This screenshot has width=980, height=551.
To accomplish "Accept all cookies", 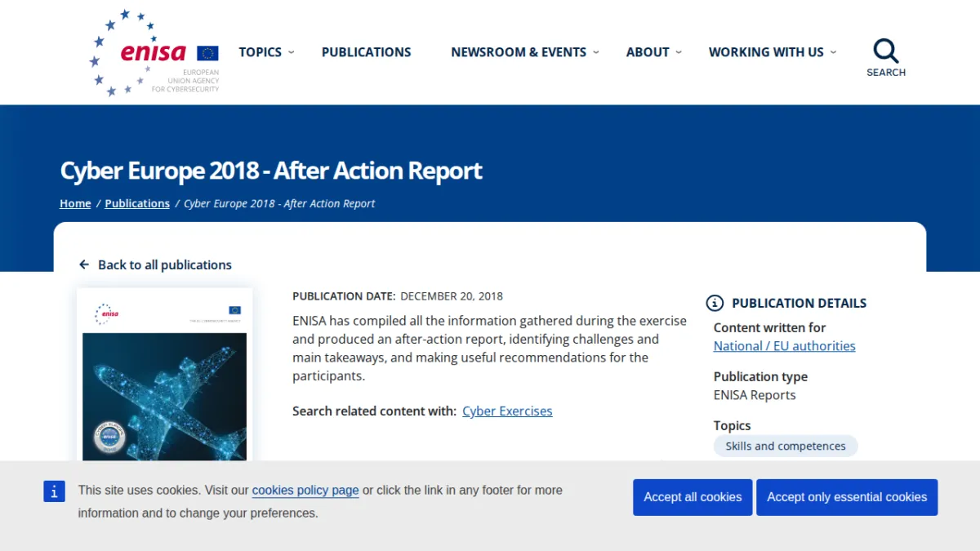I will pos(693,497).
